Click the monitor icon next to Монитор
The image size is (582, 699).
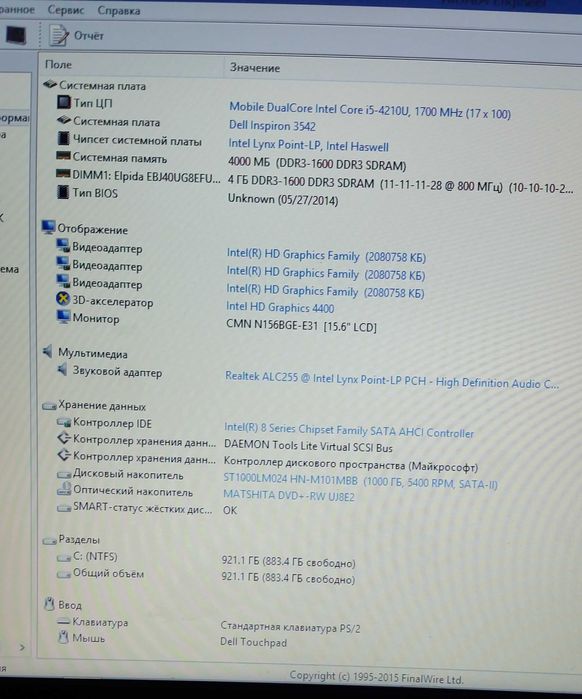click(63, 317)
